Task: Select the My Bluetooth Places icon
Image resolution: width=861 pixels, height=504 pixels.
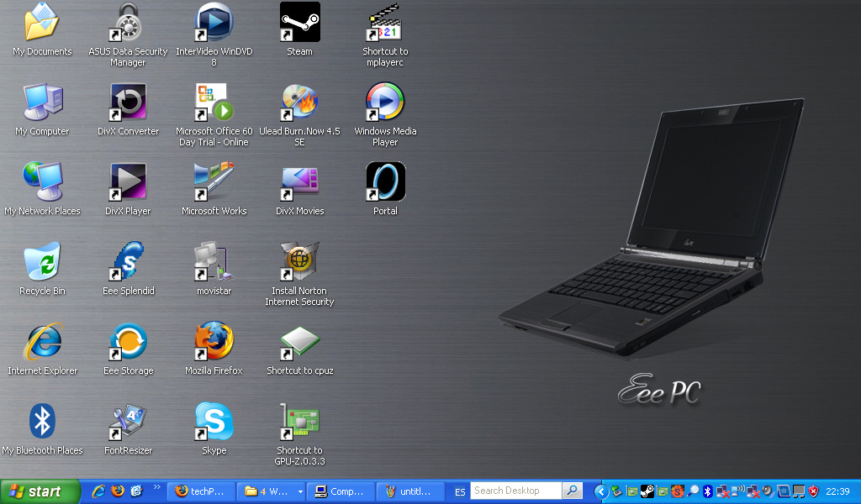Action: (42, 422)
